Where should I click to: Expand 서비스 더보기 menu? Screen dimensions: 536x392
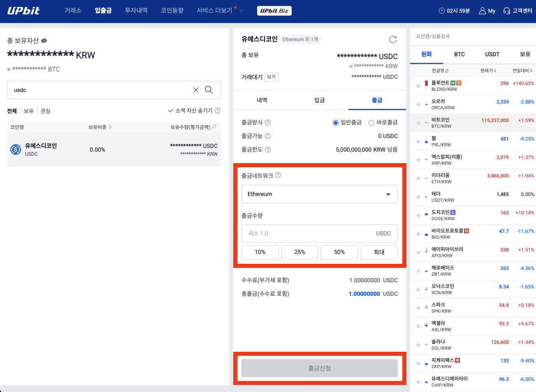(x=220, y=10)
